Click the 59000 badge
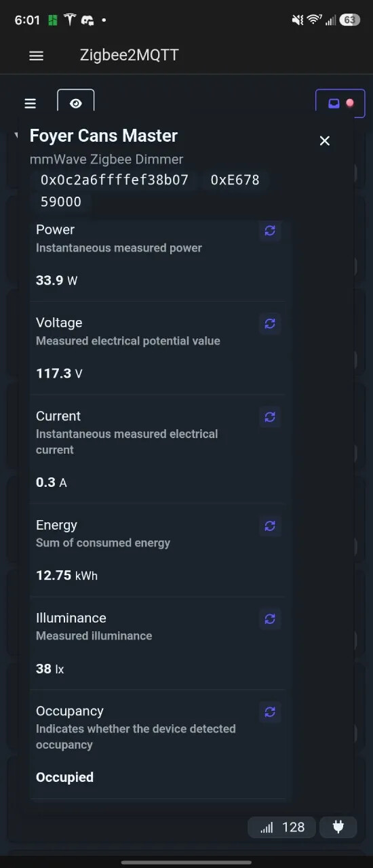 pyautogui.click(x=61, y=201)
